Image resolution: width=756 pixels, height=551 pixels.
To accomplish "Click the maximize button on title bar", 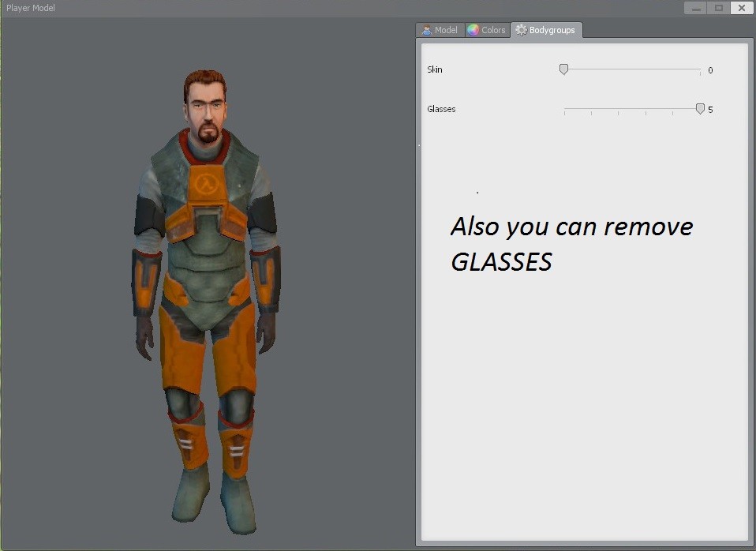I will click(x=718, y=7).
